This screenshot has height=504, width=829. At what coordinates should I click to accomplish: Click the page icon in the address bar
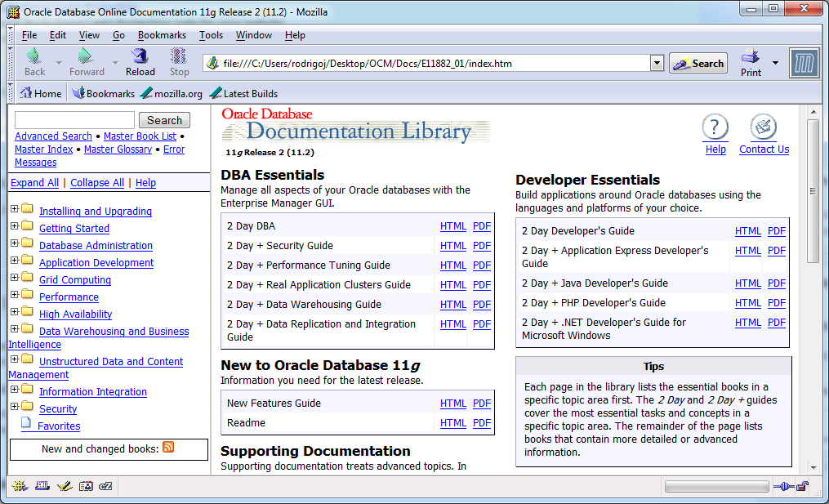coord(213,64)
